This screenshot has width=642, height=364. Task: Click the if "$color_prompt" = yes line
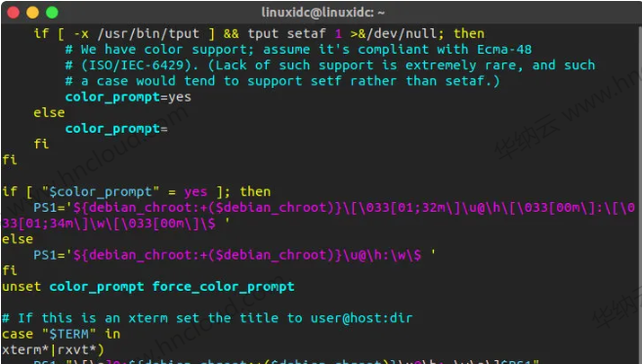137,192
